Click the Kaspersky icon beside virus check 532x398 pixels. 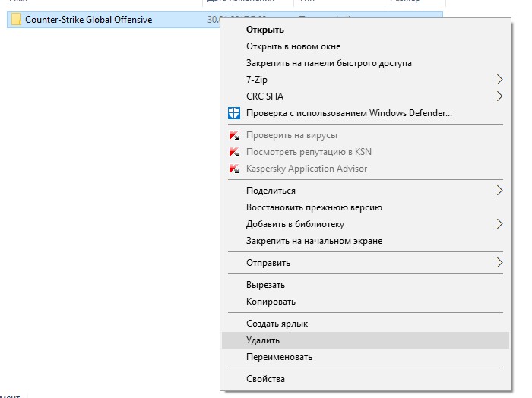coord(234,135)
